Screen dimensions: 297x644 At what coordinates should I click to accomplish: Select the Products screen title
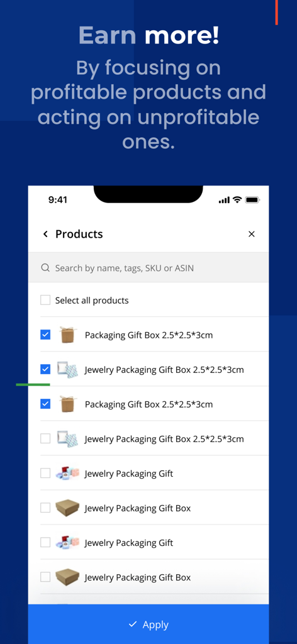[79, 234]
